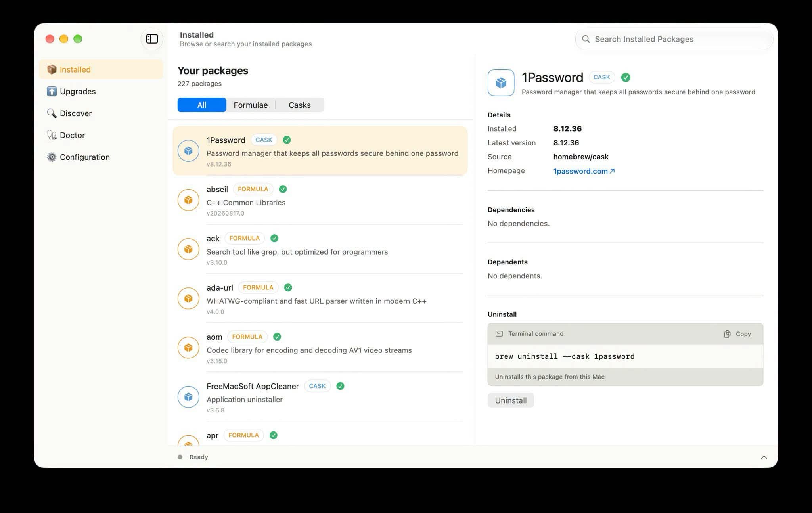This screenshot has height=513, width=812.
Task: Select the aom package name
Action: click(x=214, y=337)
